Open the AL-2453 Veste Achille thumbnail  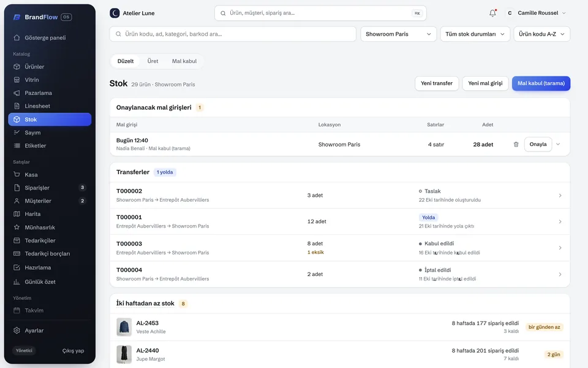tap(124, 327)
